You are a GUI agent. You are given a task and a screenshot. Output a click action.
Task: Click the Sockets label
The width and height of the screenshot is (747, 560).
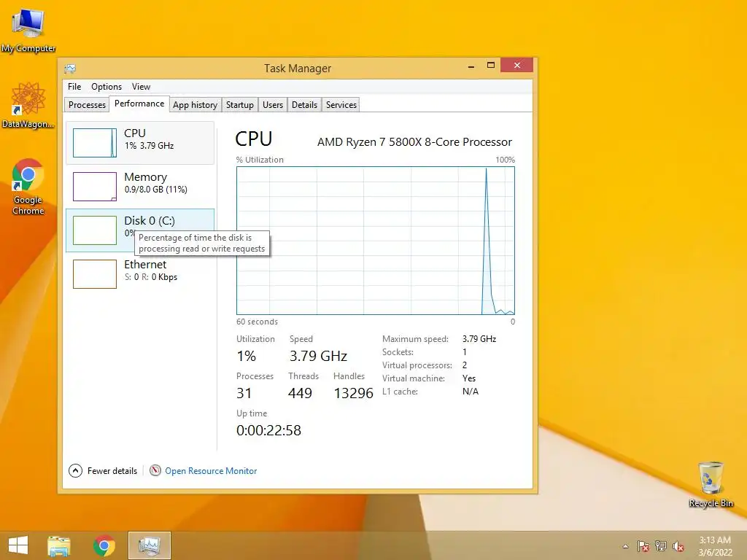[398, 352]
